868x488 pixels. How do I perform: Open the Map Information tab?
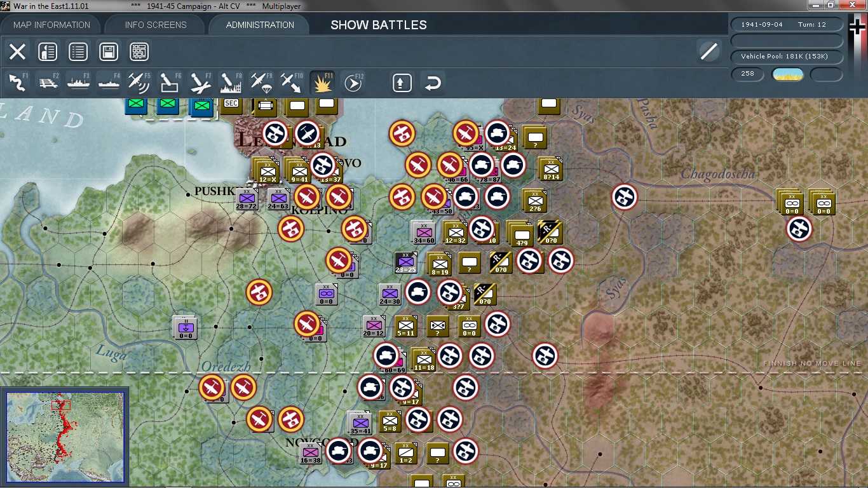pyautogui.click(x=52, y=25)
